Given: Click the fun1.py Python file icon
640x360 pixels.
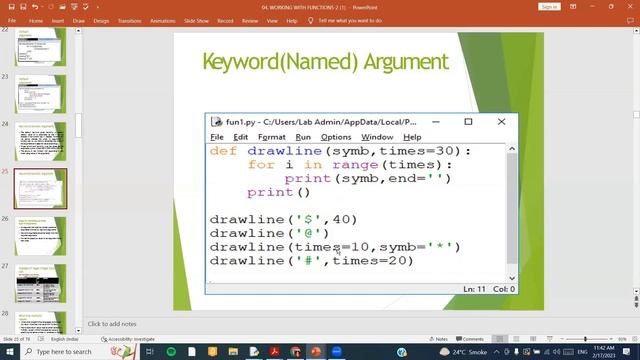Looking at the screenshot, I should pyautogui.click(x=216, y=122).
